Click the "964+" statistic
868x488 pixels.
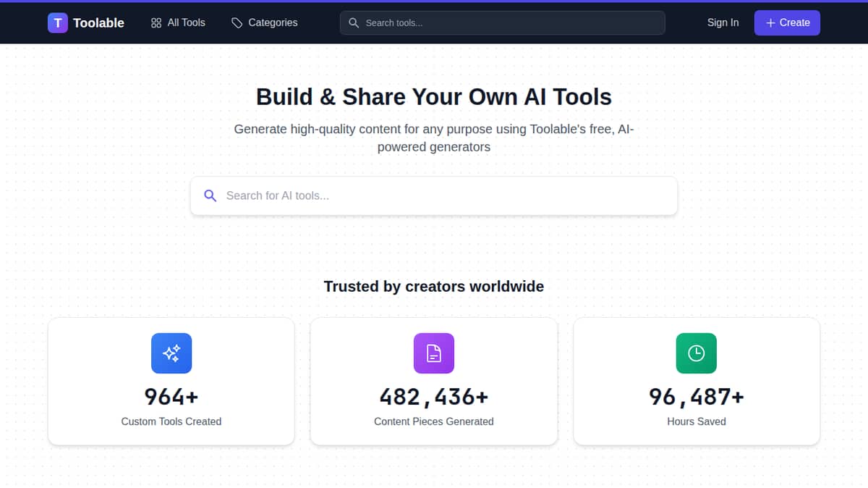171,397
